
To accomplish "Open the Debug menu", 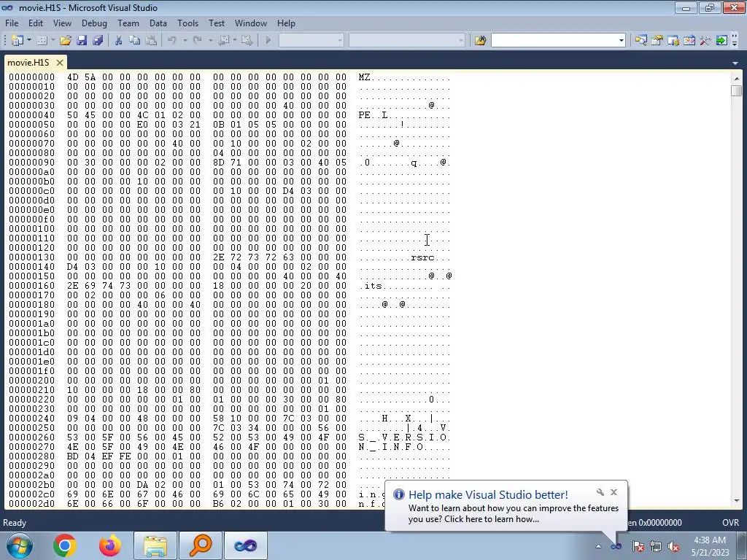I will (x=94, y=23).
